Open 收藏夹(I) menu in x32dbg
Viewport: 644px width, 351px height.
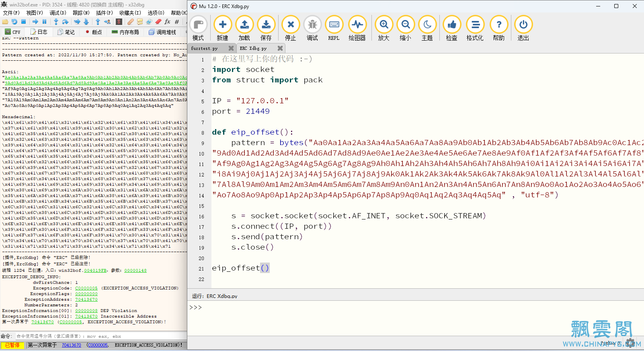point(130,13)
